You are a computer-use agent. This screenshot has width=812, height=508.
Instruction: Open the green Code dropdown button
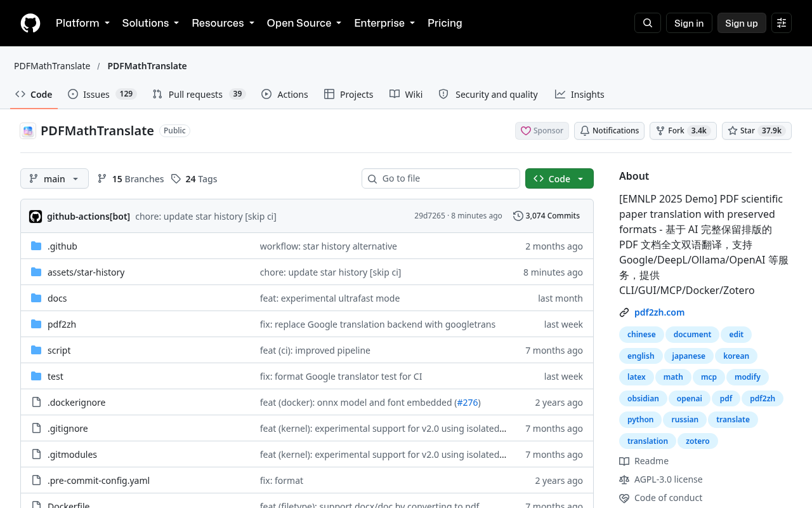(560, 178)
